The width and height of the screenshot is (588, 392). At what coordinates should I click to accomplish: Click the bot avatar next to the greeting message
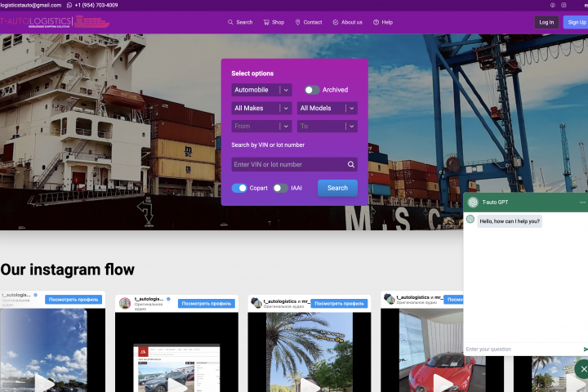tap(470, 219)
